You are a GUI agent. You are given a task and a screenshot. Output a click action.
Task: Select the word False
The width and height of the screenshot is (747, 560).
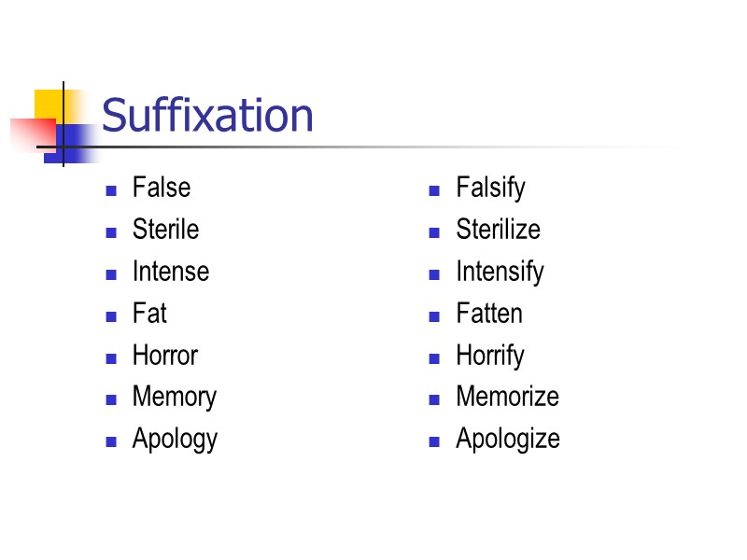[x=161, y=188]
